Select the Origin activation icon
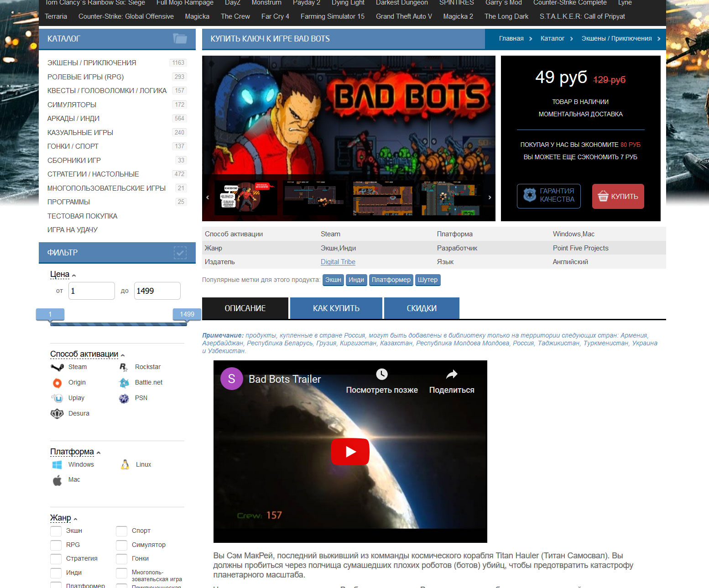The image size is (709, 588). coord(57,383)
